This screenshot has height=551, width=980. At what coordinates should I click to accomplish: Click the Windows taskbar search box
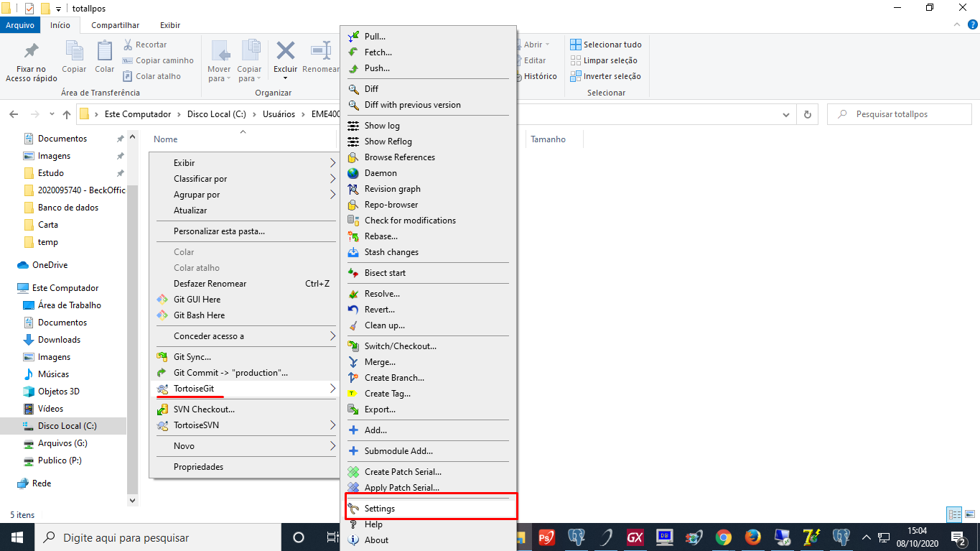pos(158,537)
